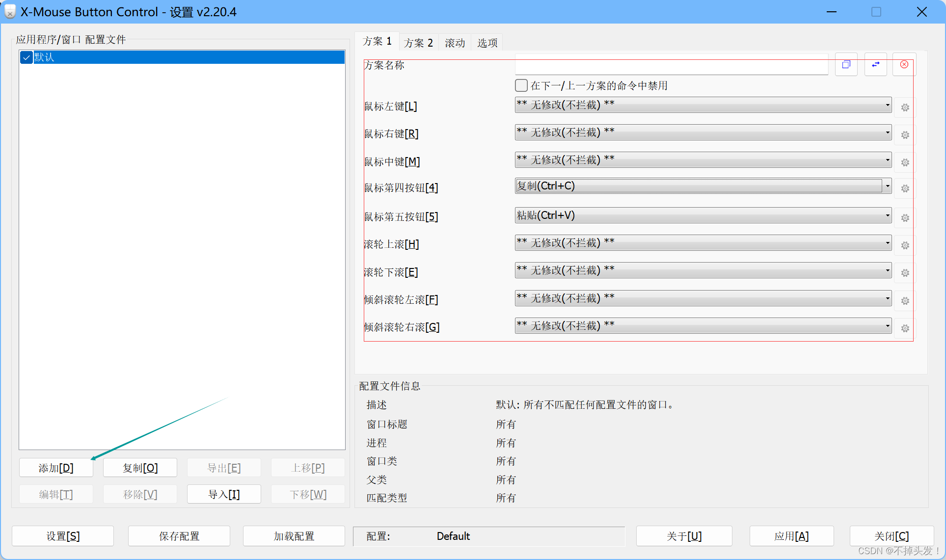Open gear settings for 鼠标第五按钮 row
Screen dimensions: 946x560
click(x=905, y=218)
